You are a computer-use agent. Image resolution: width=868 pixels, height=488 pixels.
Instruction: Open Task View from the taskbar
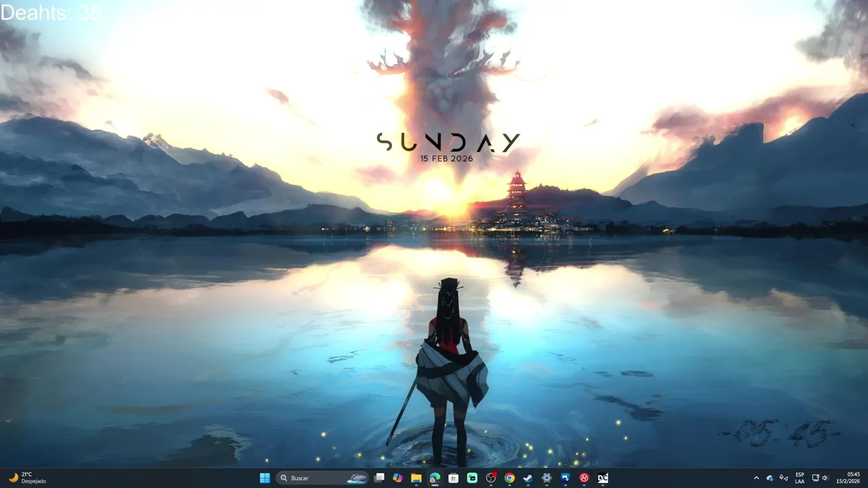379,478
